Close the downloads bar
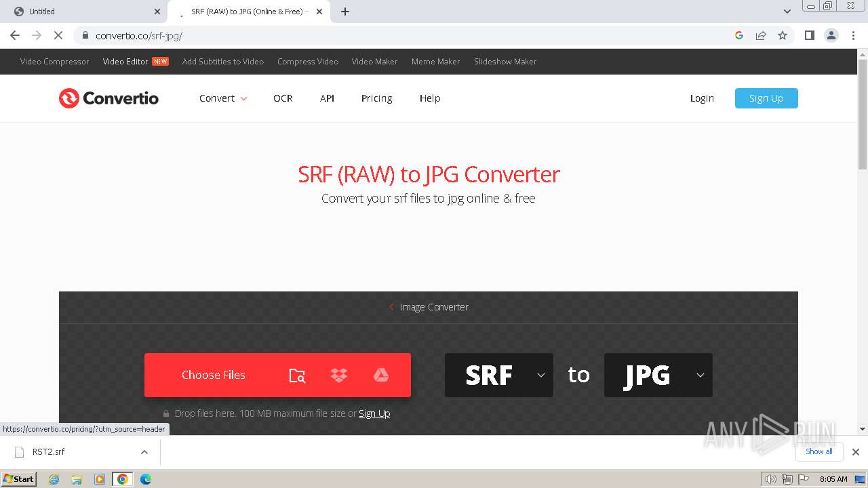This screenshot has height=488, width=868. [x=856, y=452]
